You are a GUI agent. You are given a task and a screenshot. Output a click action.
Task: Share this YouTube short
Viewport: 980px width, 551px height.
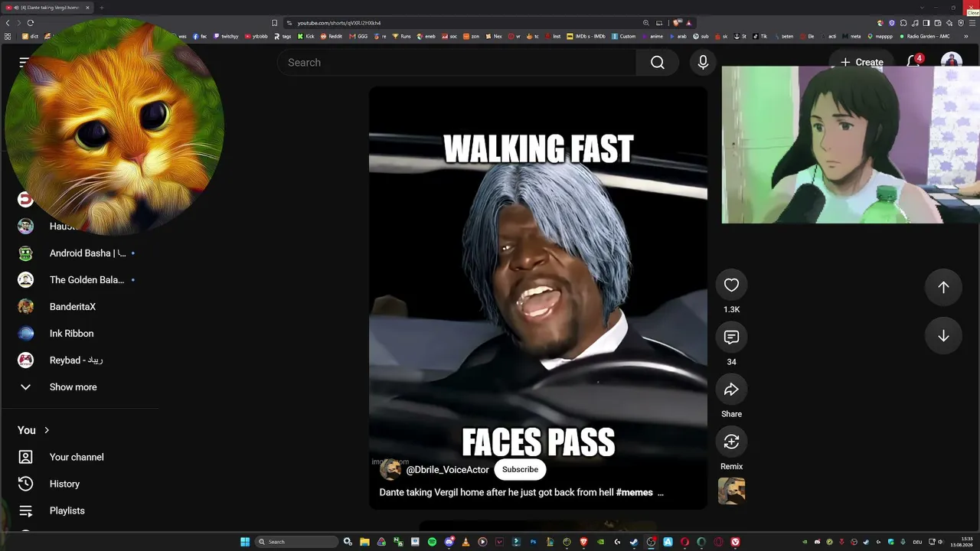coord(731,390)
